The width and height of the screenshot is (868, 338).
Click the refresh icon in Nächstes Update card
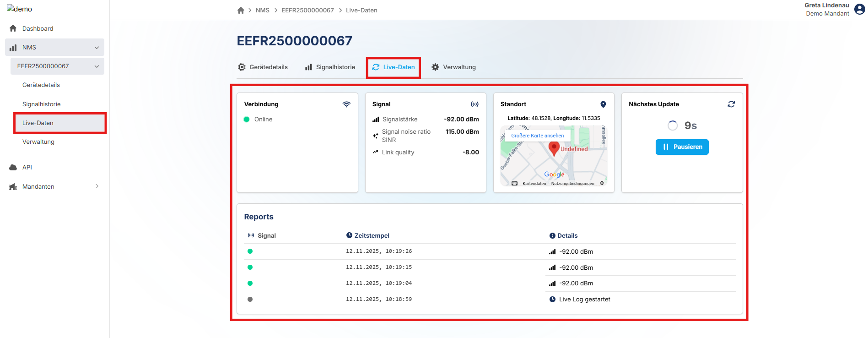[x=731, y=104]
